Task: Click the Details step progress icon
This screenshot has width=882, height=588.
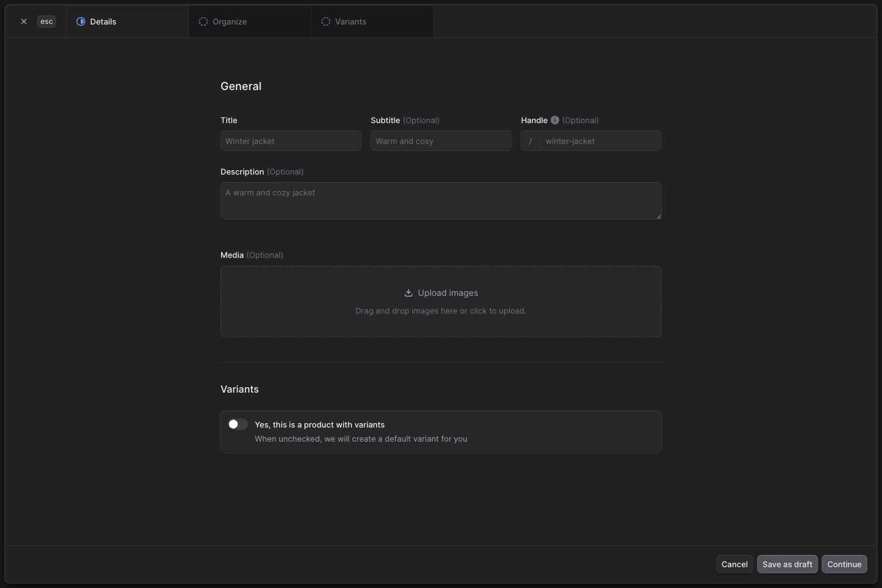Action: (x=81, y=21)
